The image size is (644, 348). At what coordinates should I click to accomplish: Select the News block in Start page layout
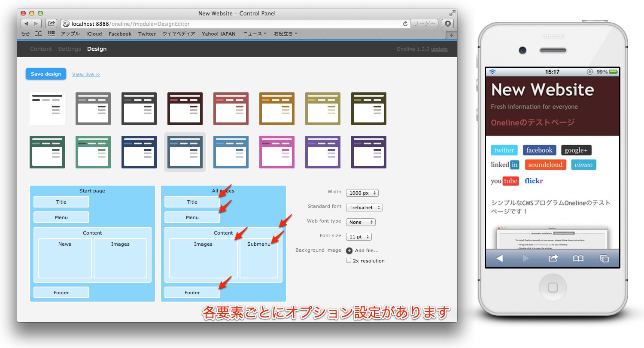pos(65,258)
